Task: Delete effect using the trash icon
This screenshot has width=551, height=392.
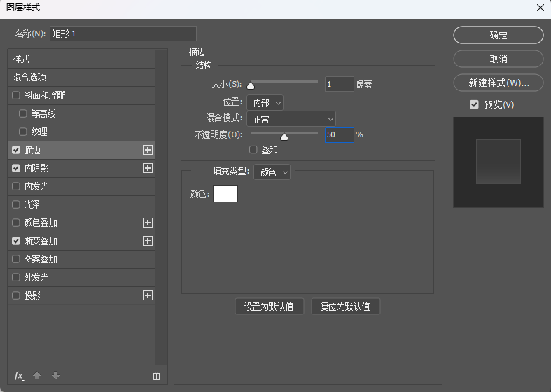Action: pyautogui.click(x=156, y=376)
